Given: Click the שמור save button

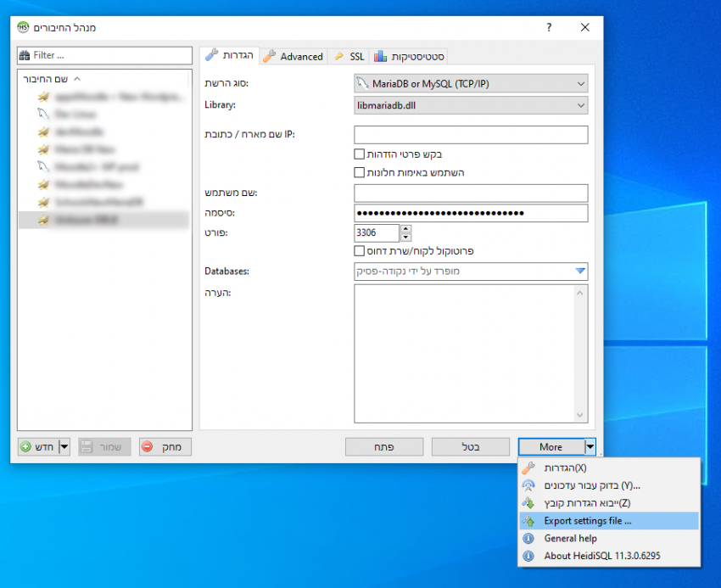Looking at the screenshot, I should coord(104,447).
